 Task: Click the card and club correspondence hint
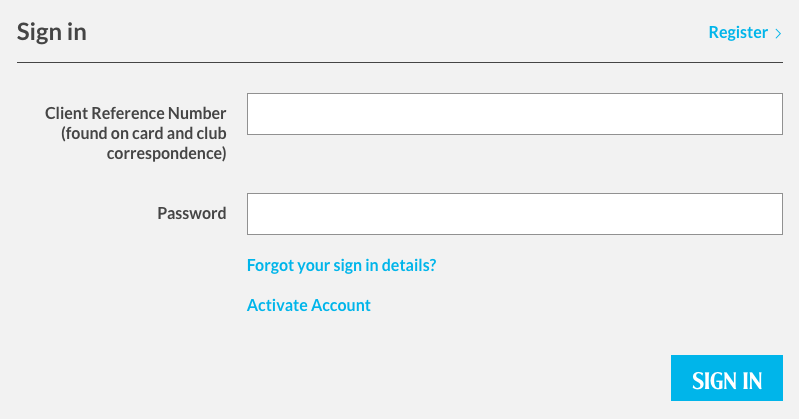pyautogui.click(x=144, y=144)
